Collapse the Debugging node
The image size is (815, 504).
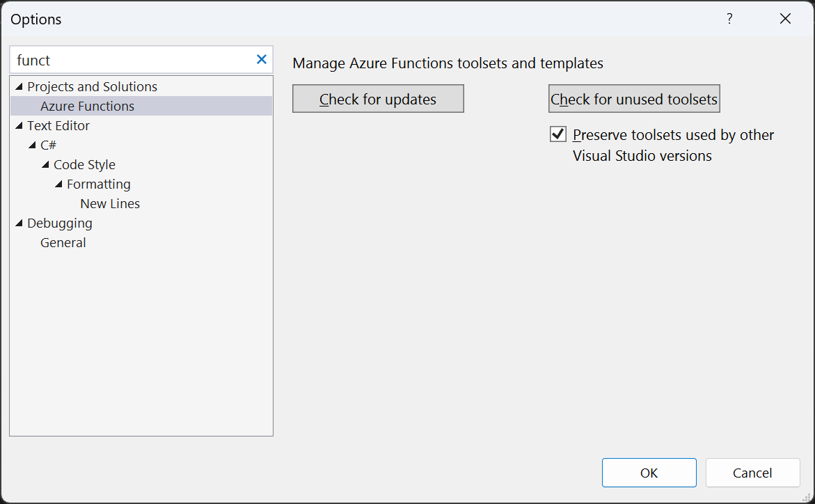tap(20, 223)
